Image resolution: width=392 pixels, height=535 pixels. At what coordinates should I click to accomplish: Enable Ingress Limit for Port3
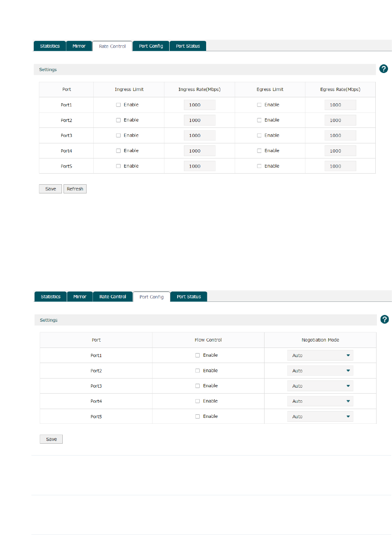(x=118, y=135)
